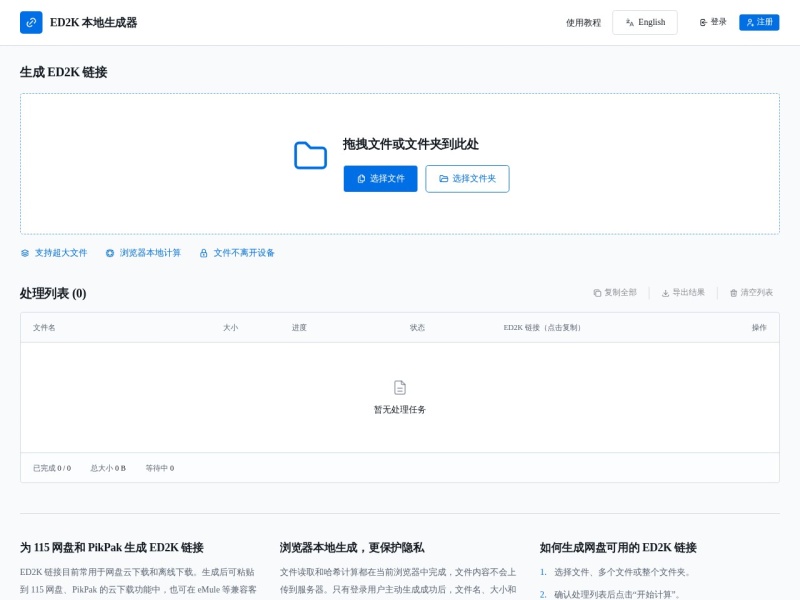Click the 暂无处理任务 empty message
Screen dimensions: 800x600
click(399, 410)
